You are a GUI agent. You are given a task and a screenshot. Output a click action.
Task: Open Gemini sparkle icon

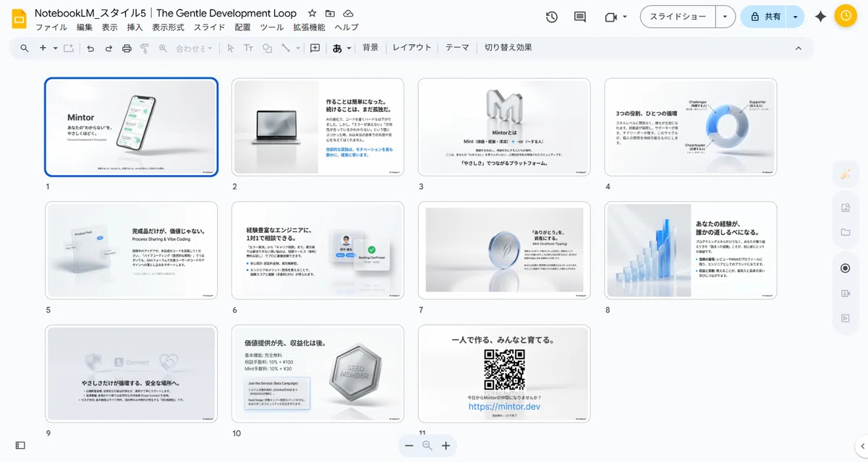point(820,17)
